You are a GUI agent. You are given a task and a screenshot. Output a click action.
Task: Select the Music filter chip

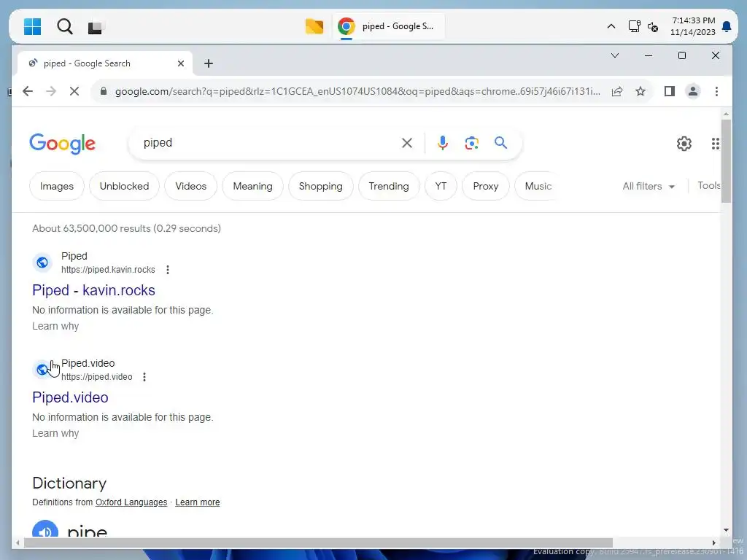538,186
